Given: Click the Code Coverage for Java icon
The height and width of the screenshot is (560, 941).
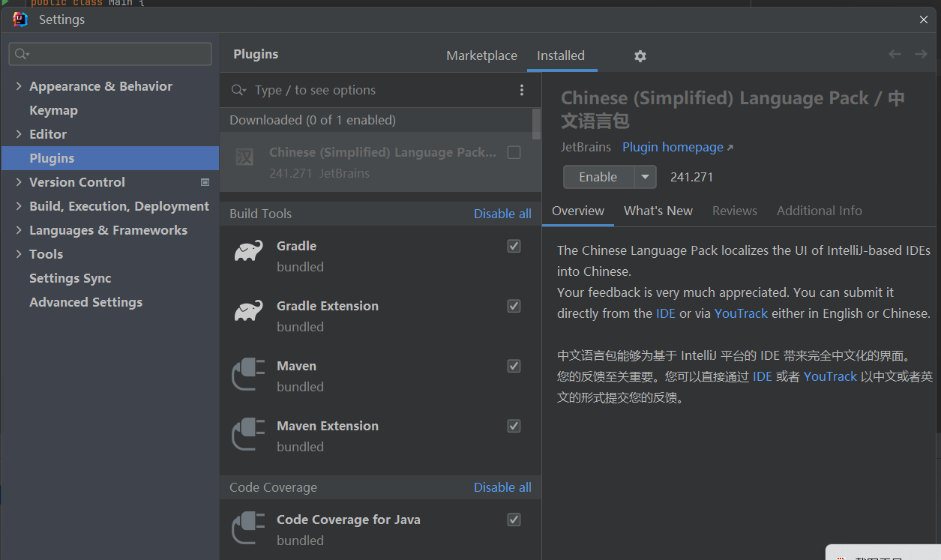Looking at the screenshot, I should 248,528.
